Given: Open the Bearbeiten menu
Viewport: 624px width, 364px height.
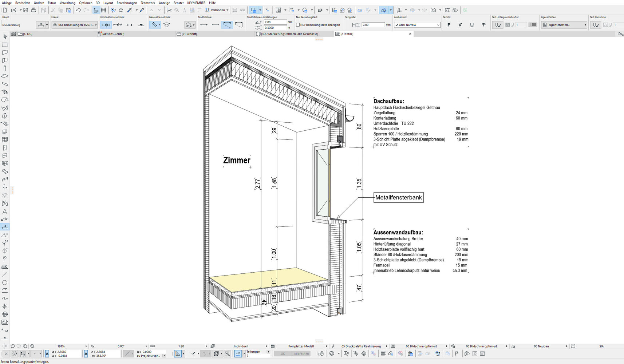Looking at the screenshot, I should pyautogui.click(x=23, y=3).
